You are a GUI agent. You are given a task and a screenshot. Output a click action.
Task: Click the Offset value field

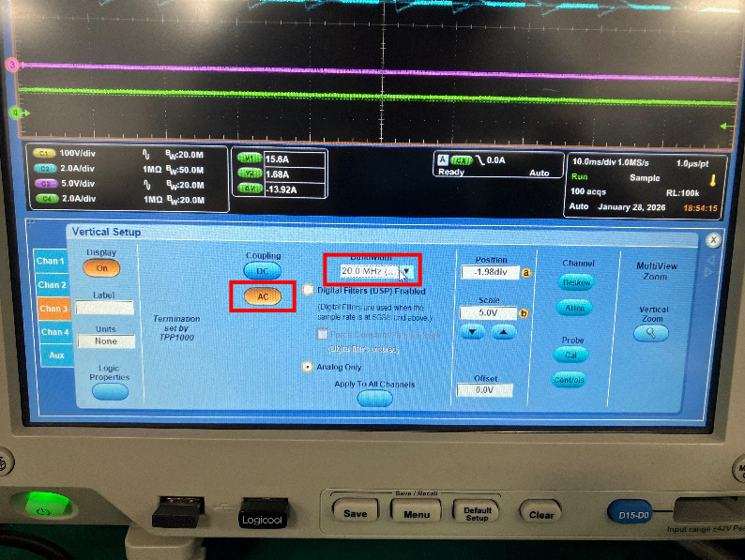[x=484, y=390]
